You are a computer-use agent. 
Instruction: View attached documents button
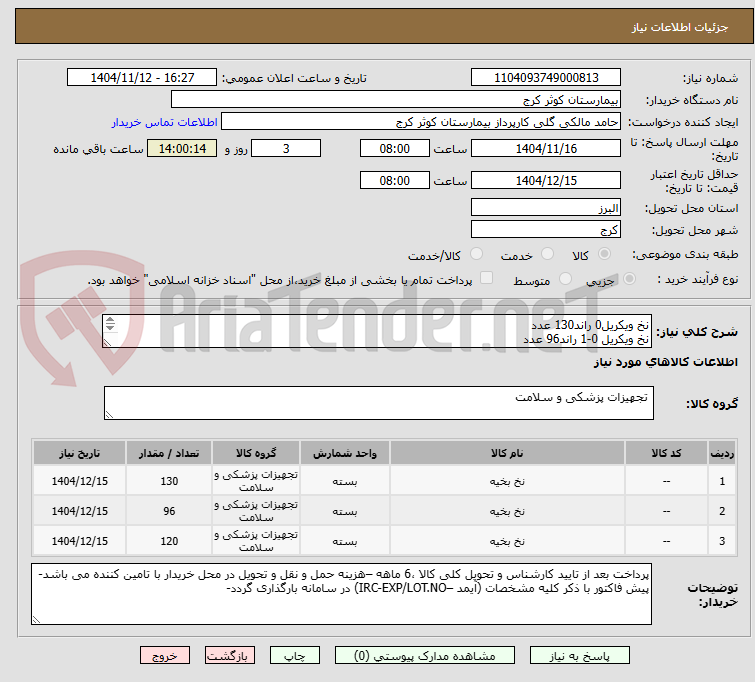pos(425,656)
